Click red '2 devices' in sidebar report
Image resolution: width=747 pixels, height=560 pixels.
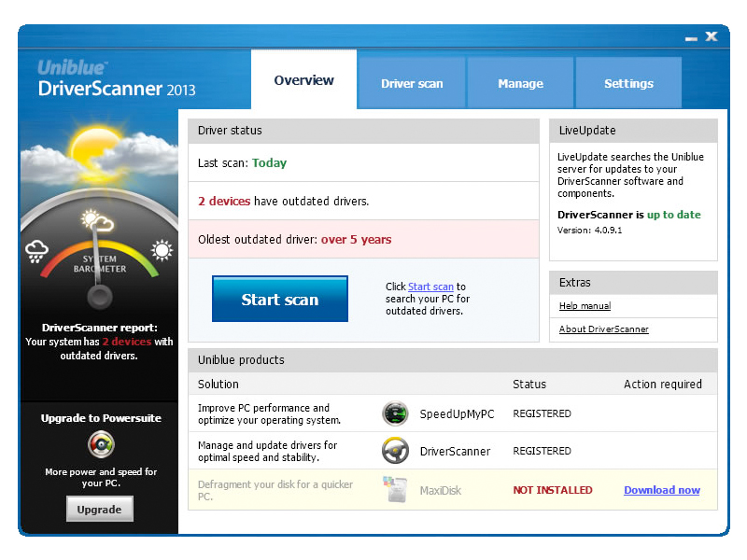click(127, 342)
